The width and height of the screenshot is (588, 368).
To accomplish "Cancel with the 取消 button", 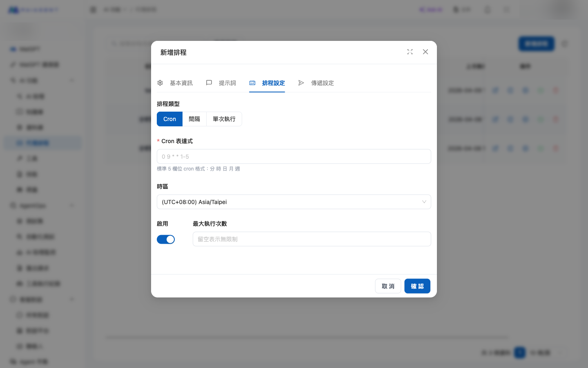I will click(388, 286).
